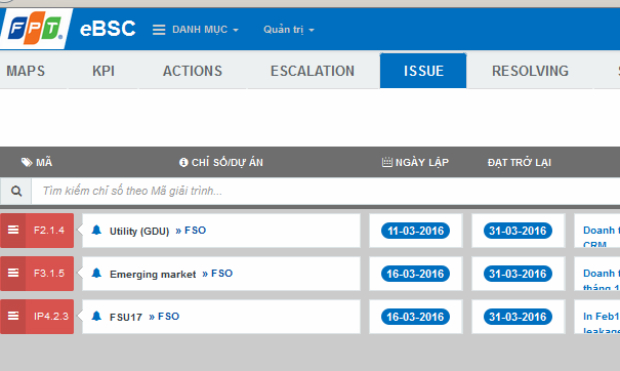
Task: Follow the FSO link in Utility (GDU) row
Action: 195,230
